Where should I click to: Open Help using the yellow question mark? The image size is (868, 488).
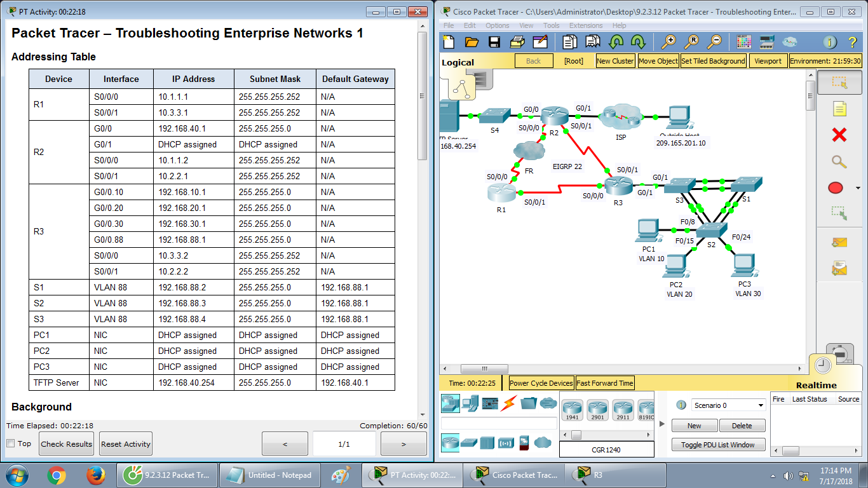click(x=853, y=42)
